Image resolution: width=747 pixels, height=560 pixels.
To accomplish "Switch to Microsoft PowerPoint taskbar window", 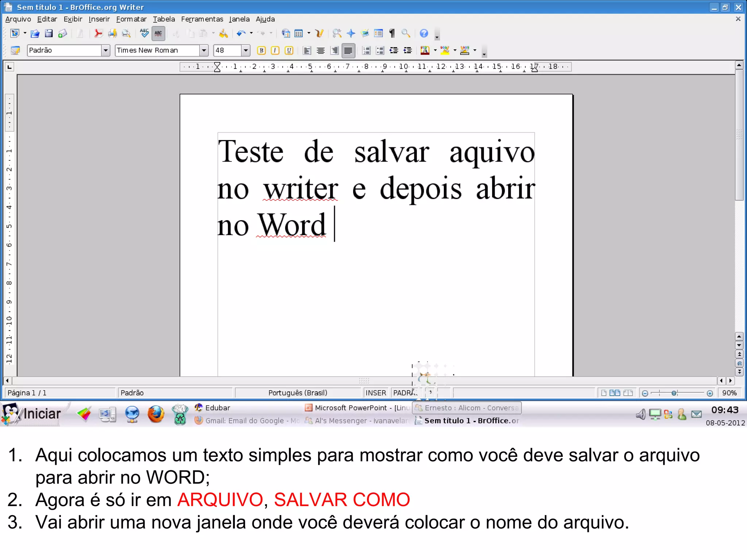I will [358, 408].
